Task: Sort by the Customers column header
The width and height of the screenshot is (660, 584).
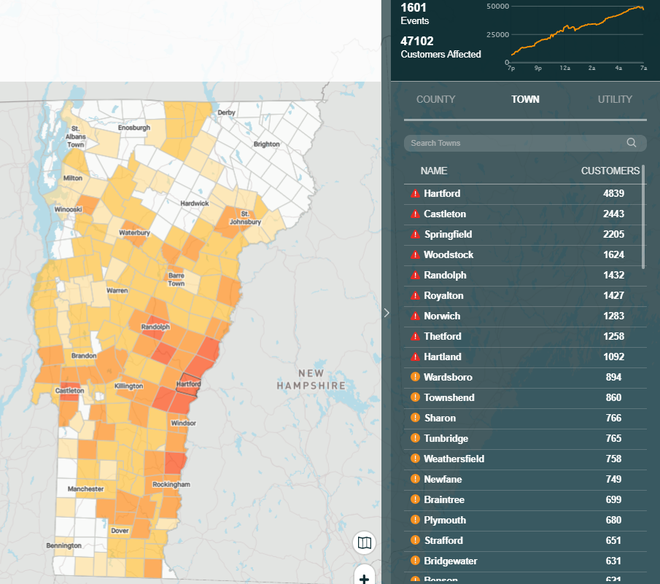Action: click(609, 171)
